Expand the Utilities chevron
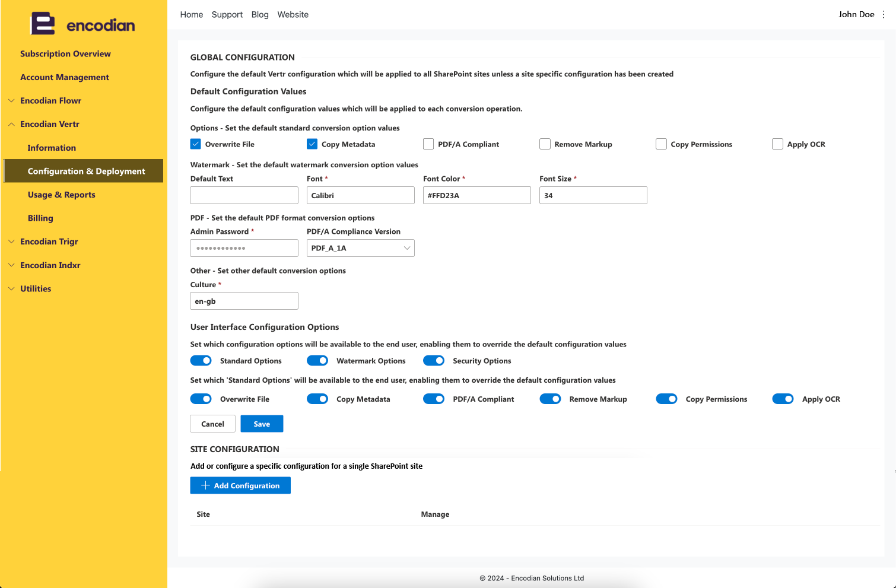The image size is (896, 588). point(11,289)
